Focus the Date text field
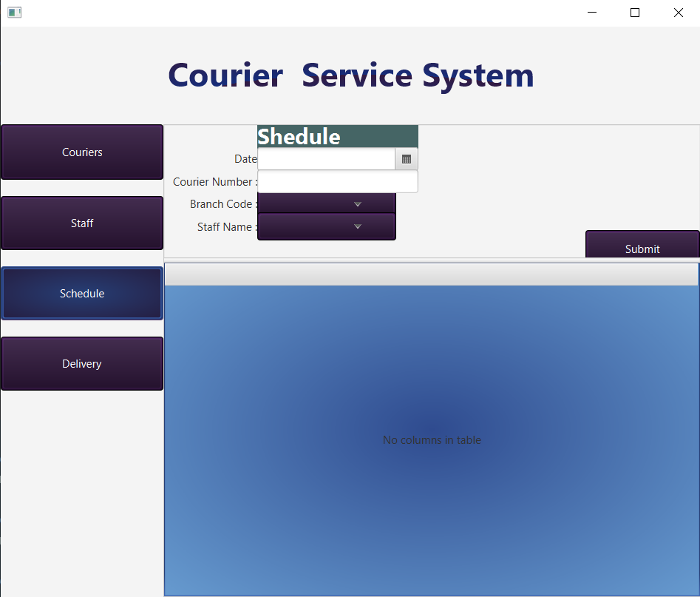 tap(326, 159)
